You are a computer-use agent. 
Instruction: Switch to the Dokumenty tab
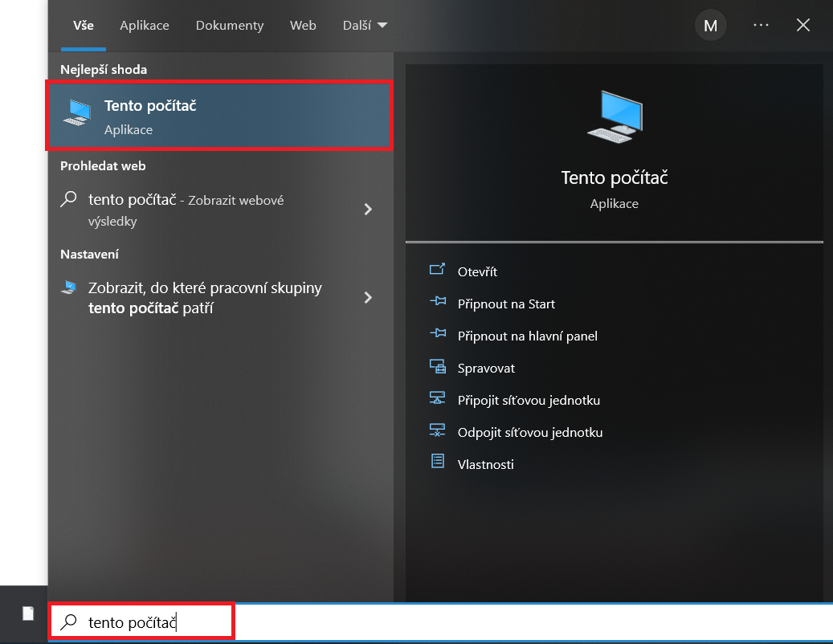click(x=230, y=26)
